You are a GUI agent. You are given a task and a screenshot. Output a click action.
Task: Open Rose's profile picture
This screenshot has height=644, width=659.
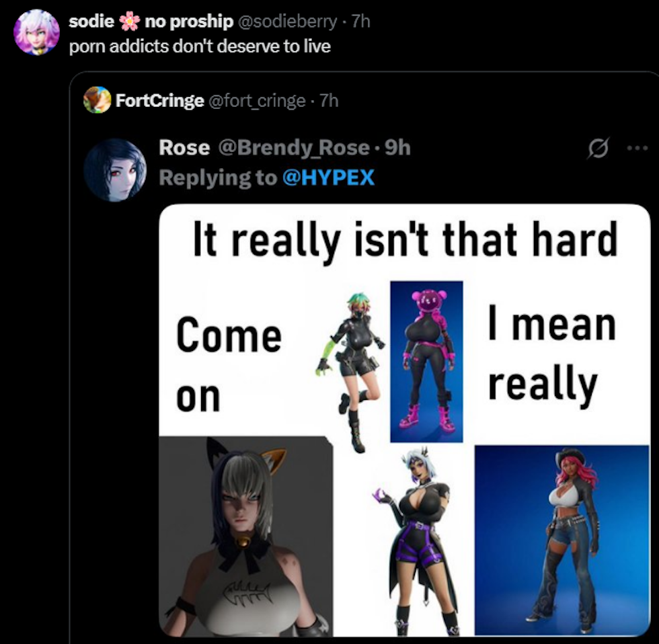click(115, 170)
